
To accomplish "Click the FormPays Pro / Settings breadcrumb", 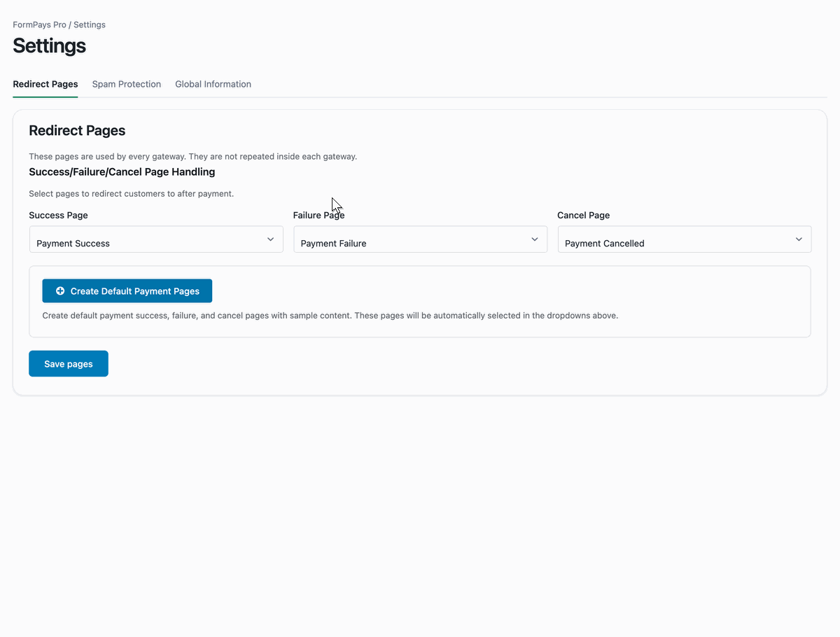I will 59,24.
